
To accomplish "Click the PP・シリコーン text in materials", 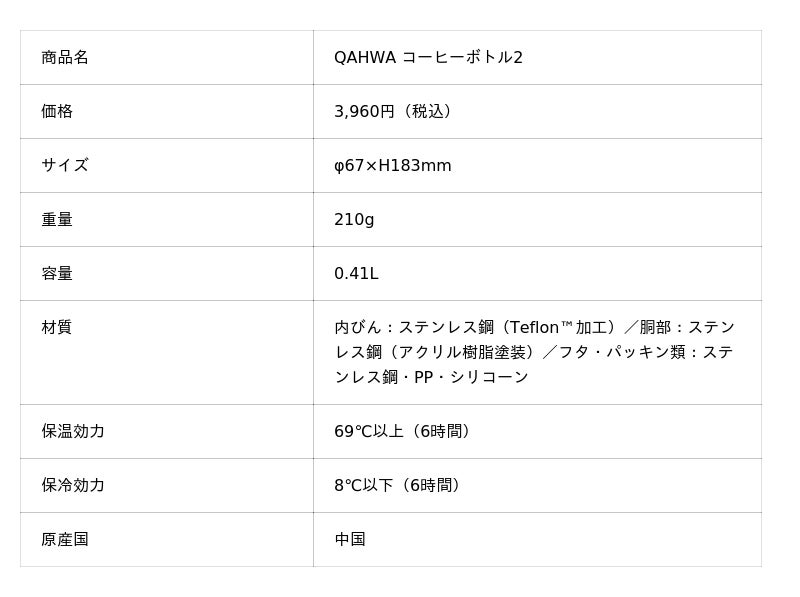I will point(470,378).
